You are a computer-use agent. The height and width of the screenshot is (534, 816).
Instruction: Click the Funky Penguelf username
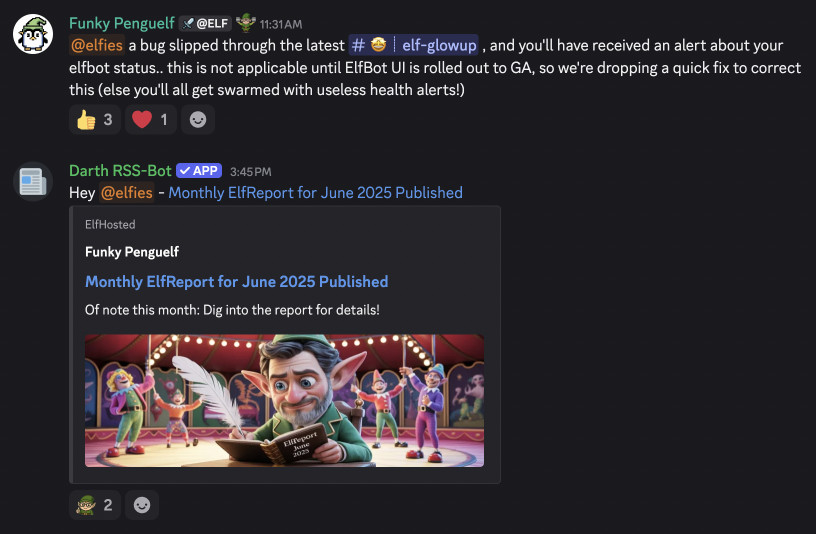coord(122,23)
